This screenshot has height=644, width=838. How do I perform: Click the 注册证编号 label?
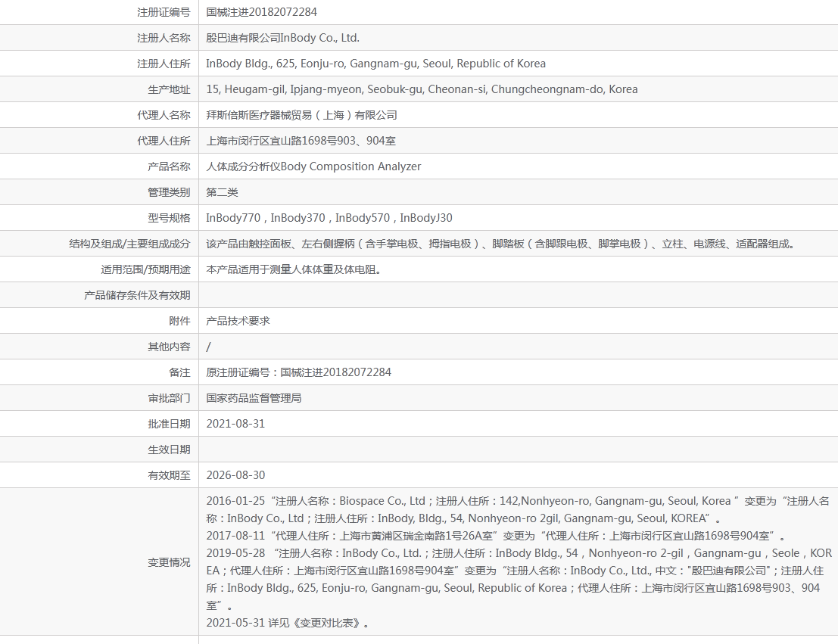(x=164, y=12)
